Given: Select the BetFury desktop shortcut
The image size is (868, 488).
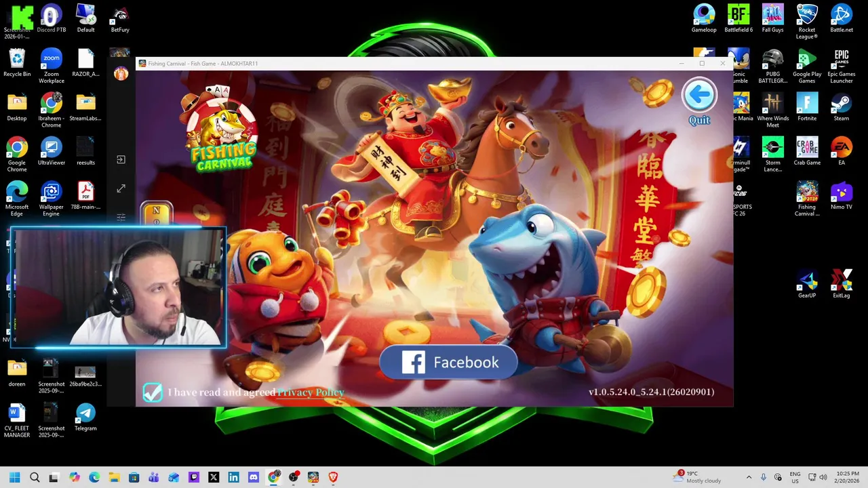Looking at the screenshot, I should (120, 18).
